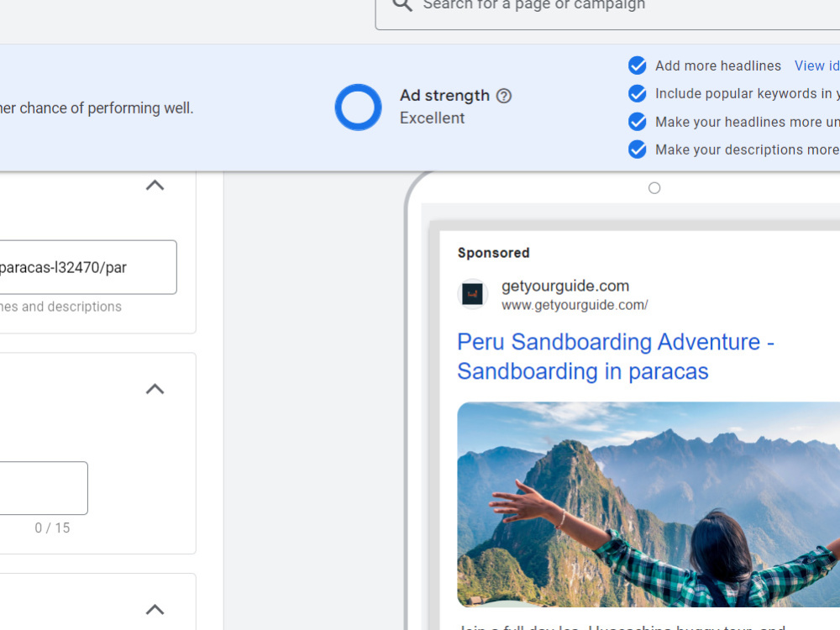Collapse the final URL section chevron
Viewport: 840px width, 630px height.
point(155,186)
